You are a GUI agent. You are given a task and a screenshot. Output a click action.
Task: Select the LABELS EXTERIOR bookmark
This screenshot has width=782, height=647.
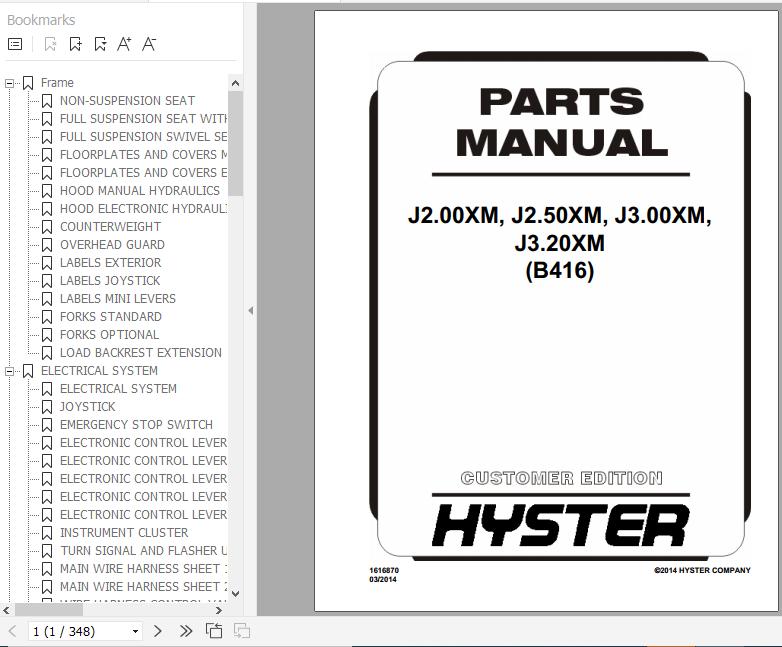point(110,262)
